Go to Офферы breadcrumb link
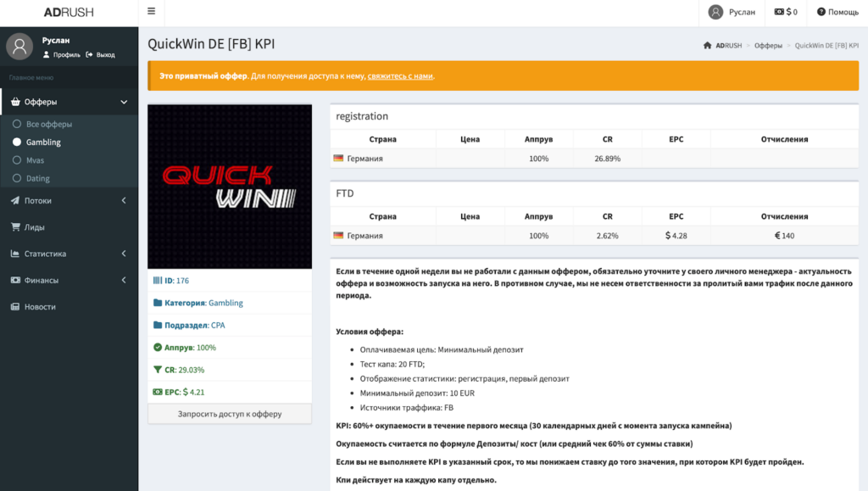Viewport: 868px width, 491px height. (x=768, y=46)
